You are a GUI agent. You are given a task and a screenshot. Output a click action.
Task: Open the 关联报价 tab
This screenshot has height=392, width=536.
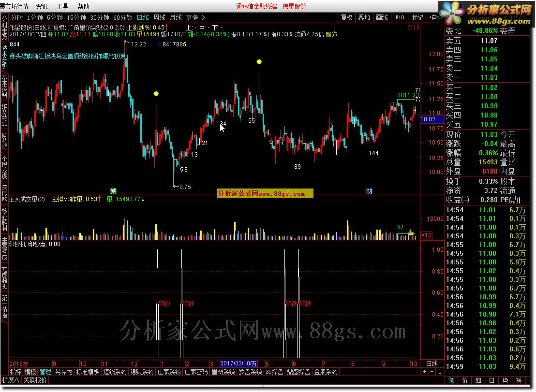pos(35,380)
